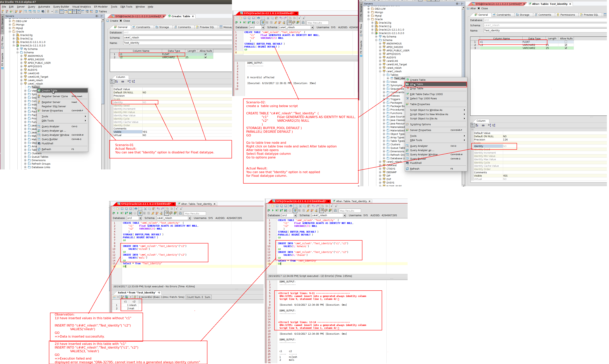Click Close button in Create: Table panel
Viewport: 609px width, 364px height.
click(125, 21)
